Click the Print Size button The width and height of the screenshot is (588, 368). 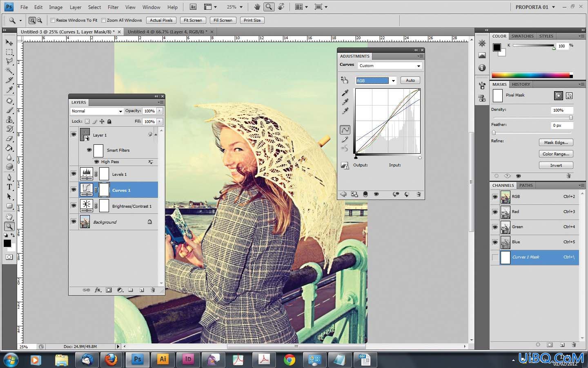tap(252, 20)
